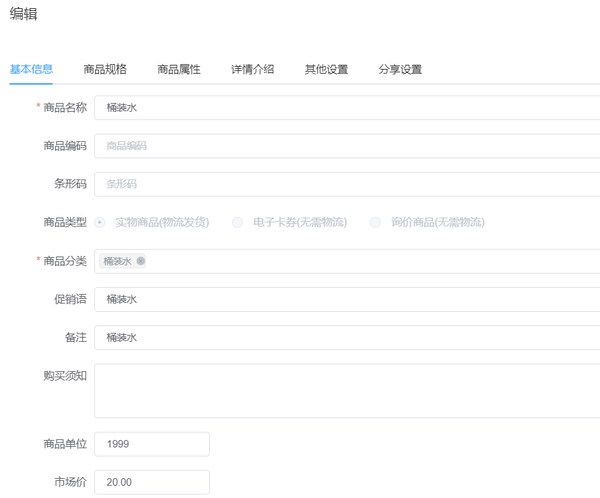Open the 商品分类 category selector
Viewport: 600px width, 498px height.
click(x=347, y=261)
